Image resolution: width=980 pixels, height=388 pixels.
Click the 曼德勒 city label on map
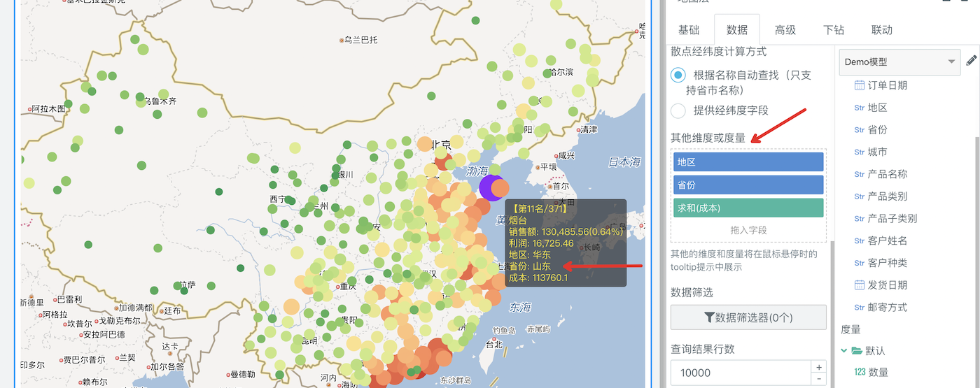pos(244,375)
